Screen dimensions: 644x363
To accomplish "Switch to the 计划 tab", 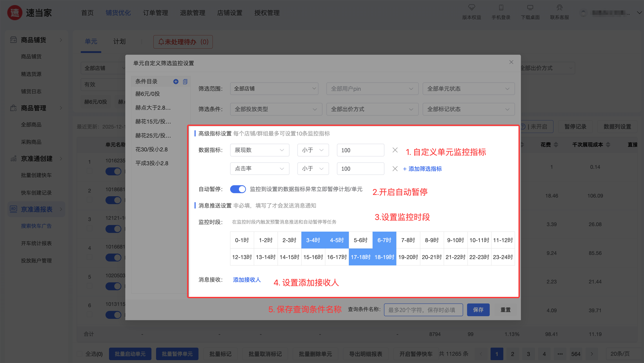I will 119,42.
